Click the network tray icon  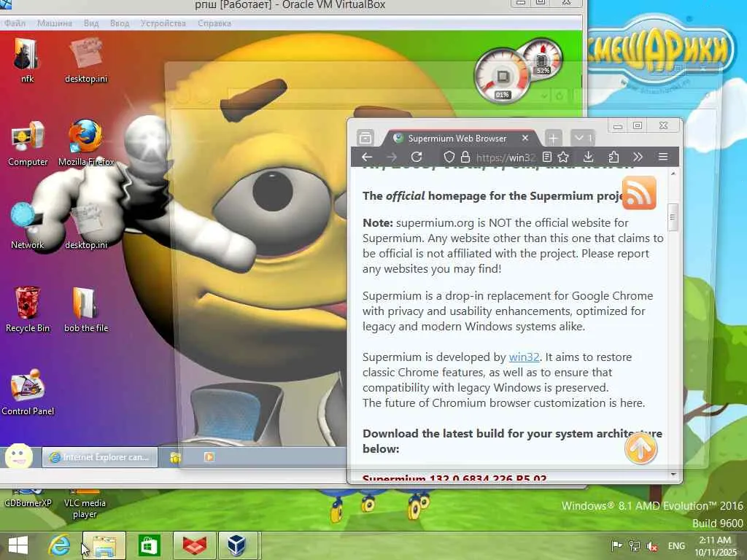tap(634, 545)
